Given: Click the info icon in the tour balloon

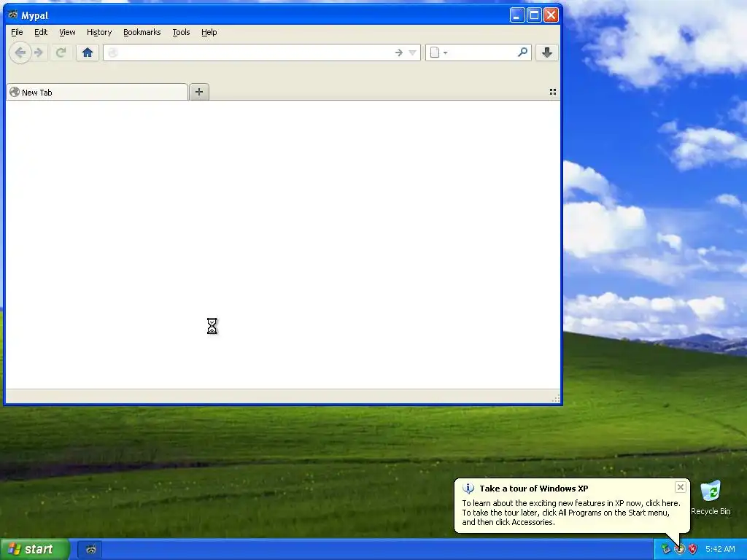Looking at the screenshot, I should tap(468, 488).
